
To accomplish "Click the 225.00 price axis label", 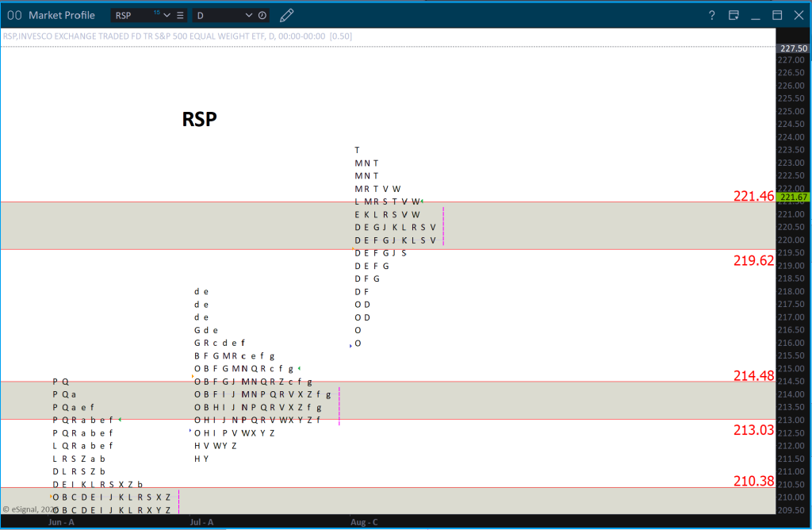I will (791, 111).
